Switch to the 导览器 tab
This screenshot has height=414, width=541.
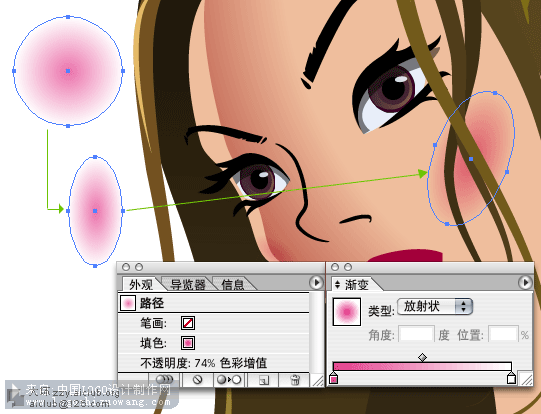coord(188,285)
